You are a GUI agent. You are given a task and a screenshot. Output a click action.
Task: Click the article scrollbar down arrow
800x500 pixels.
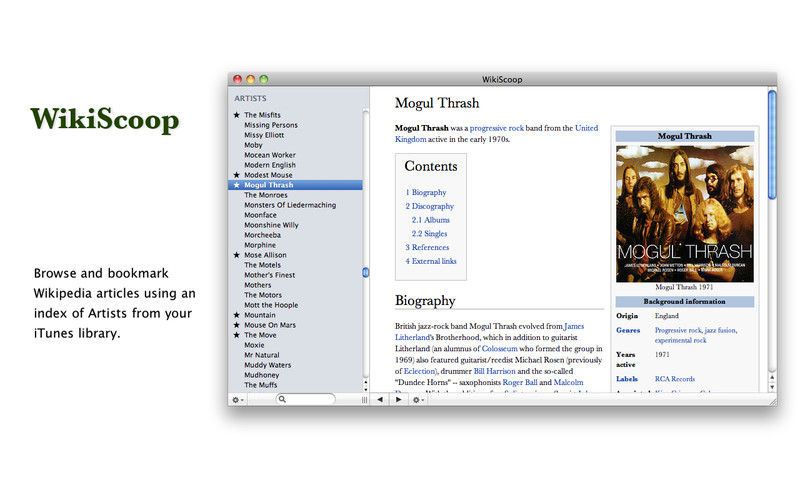tap(772, 388)
